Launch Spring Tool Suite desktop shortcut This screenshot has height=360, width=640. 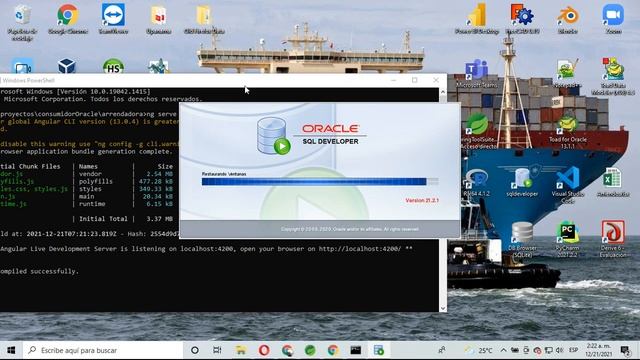[477, 131]
